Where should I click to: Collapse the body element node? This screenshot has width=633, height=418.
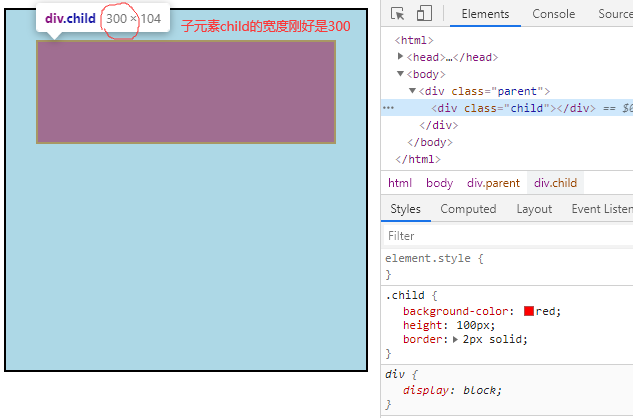click(x=401, y=74)
